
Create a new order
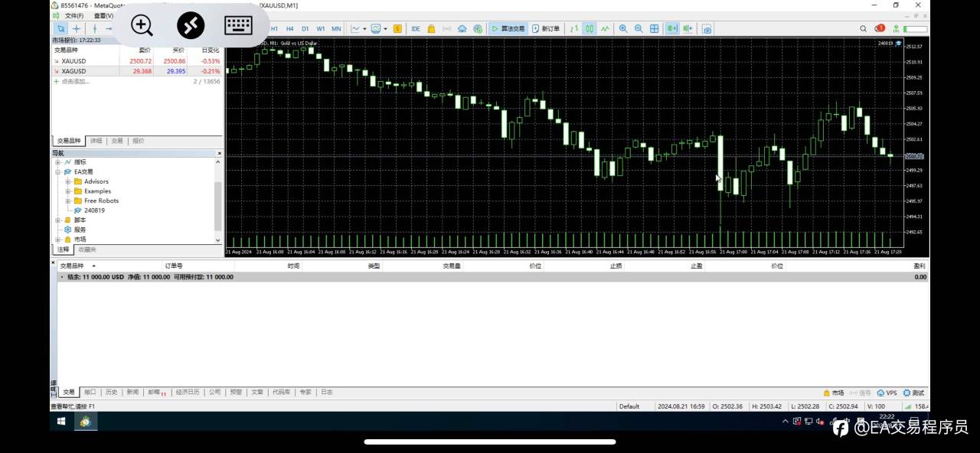(x=546, y=28)
